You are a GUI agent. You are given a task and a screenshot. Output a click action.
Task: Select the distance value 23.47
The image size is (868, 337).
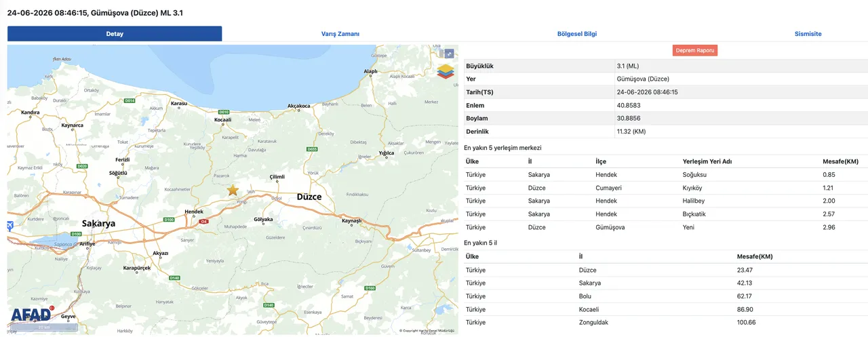click(745, 270)
